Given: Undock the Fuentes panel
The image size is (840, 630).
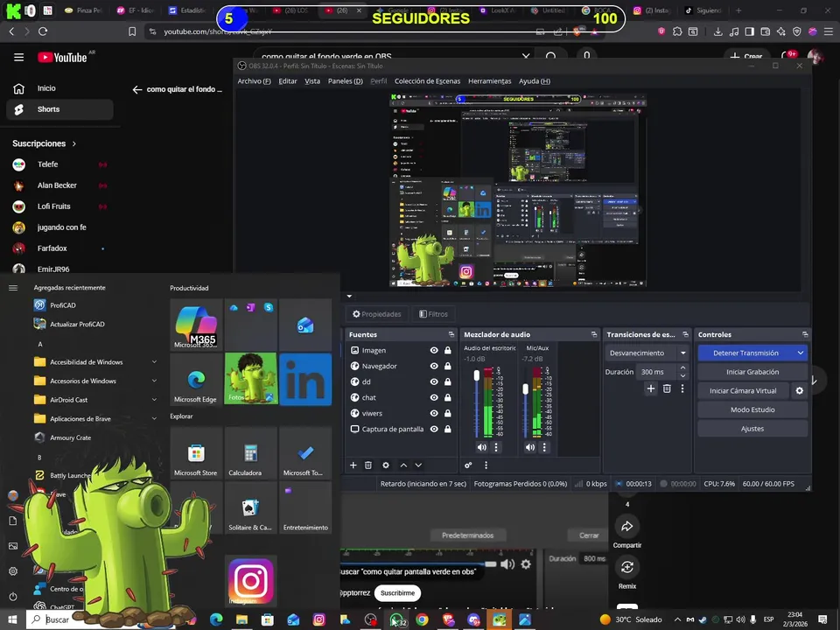Looking at the screenshot, I should click(451, 334).
